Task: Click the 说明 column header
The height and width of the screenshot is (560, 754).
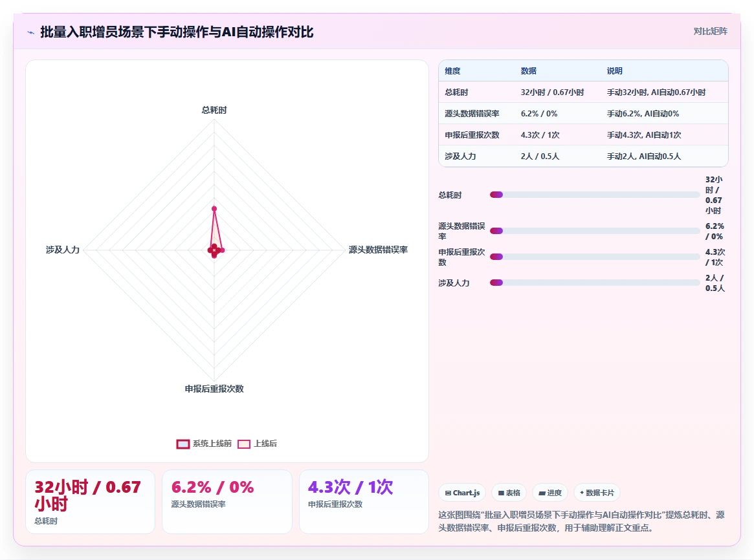Action: coord(615,71)
